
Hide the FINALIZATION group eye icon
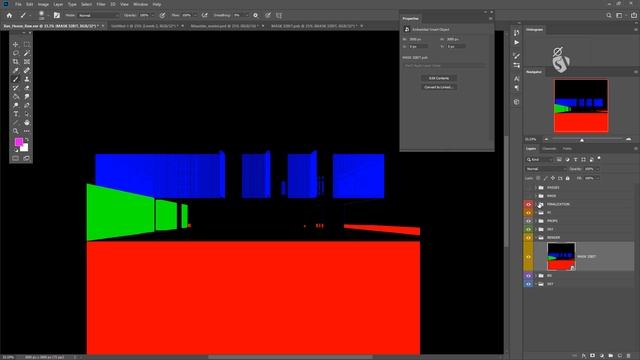(528, 204)
